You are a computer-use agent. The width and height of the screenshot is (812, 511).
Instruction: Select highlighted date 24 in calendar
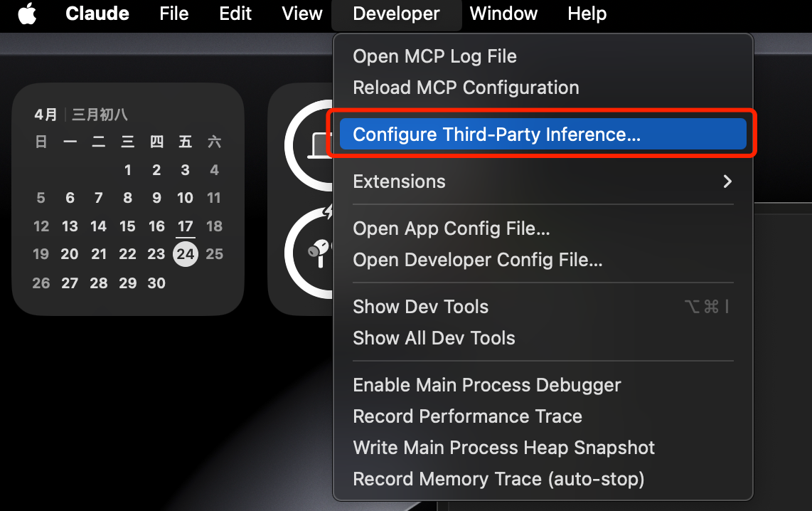(186, 254)
